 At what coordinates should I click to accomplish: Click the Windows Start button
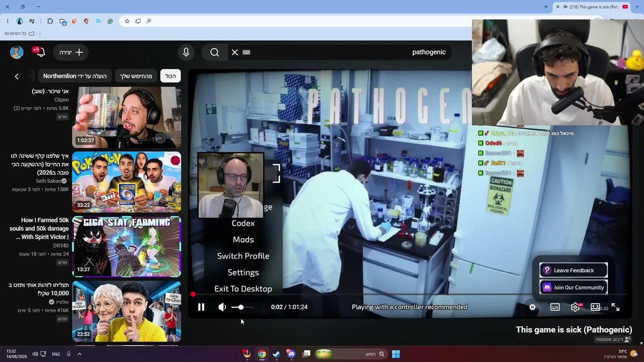396,354
